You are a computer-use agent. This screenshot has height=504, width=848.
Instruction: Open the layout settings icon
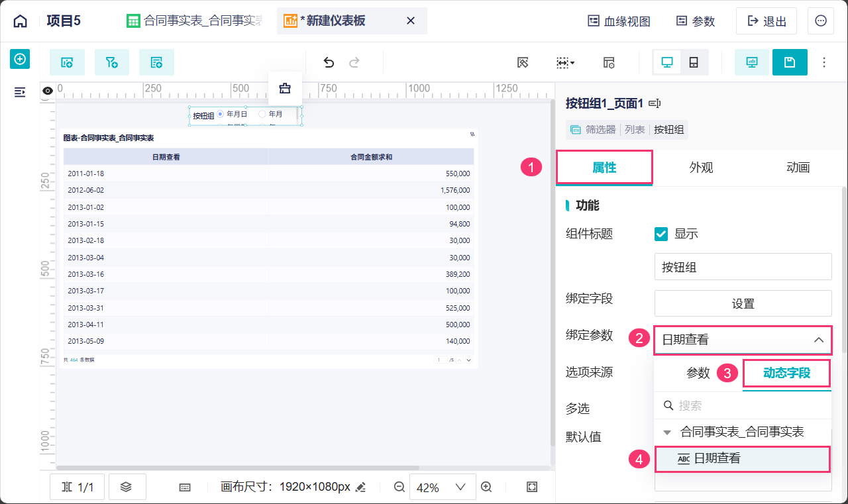tap(609, 62)
